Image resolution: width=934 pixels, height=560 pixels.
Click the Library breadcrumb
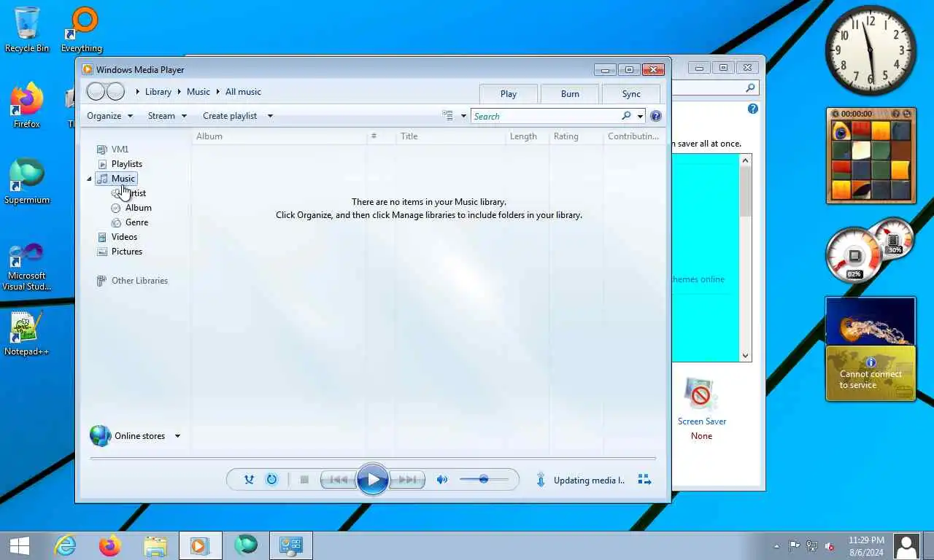tap(158, 92)
